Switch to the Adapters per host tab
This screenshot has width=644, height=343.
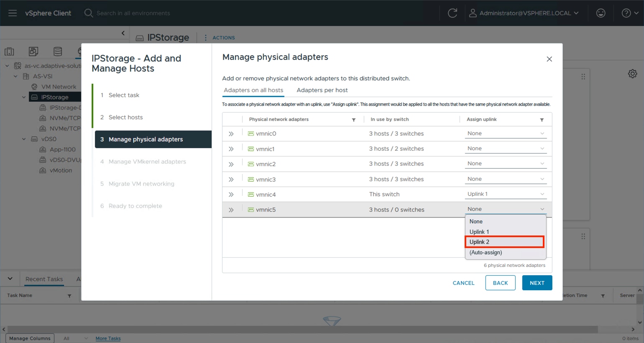click(322, 90)
